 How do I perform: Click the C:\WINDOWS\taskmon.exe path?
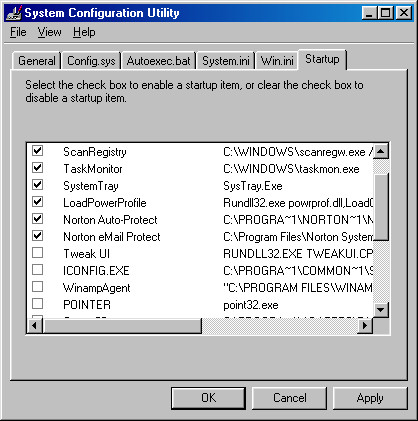click(291, 169)
